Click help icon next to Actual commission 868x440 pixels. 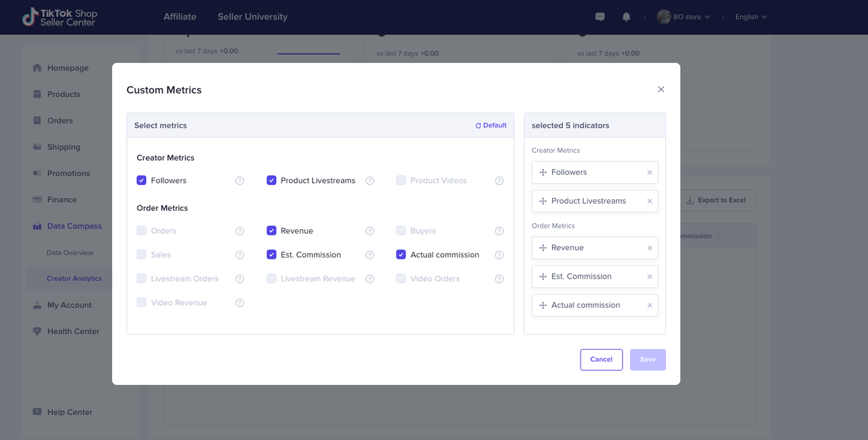[499, 255]
